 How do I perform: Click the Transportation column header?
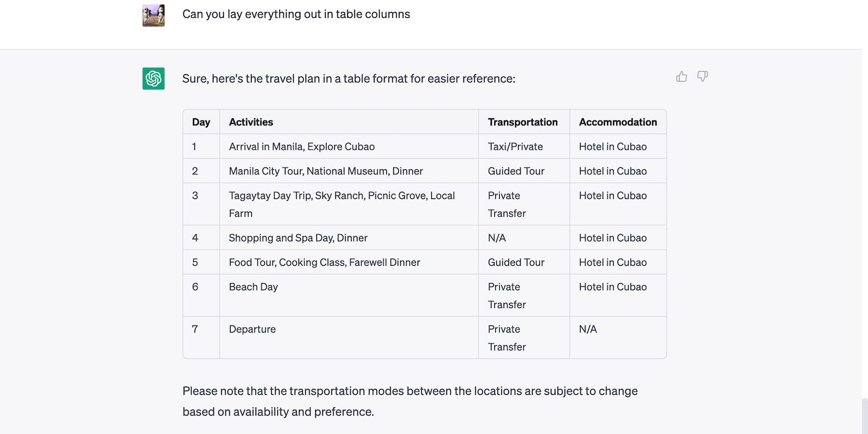click(523, 122)
